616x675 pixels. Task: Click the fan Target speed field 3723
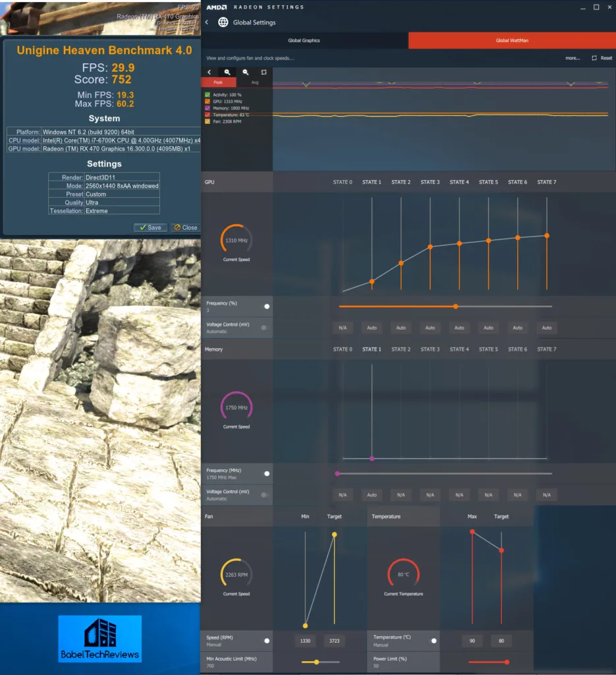[334, 641]
